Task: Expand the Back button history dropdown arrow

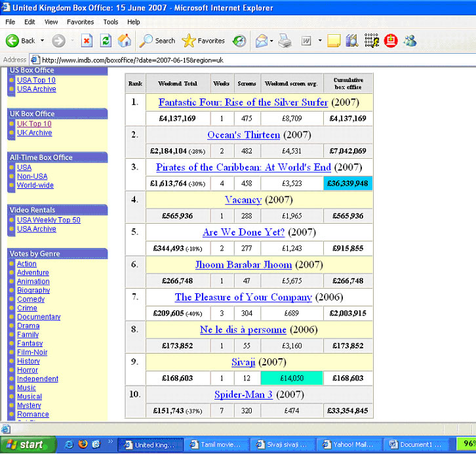Action: point(41,41)
